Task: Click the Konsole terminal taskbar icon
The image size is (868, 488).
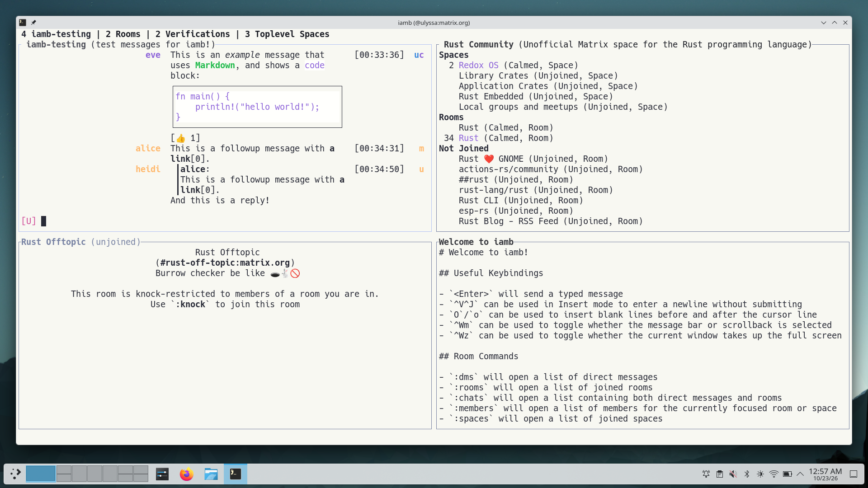Action: [236, 474]
